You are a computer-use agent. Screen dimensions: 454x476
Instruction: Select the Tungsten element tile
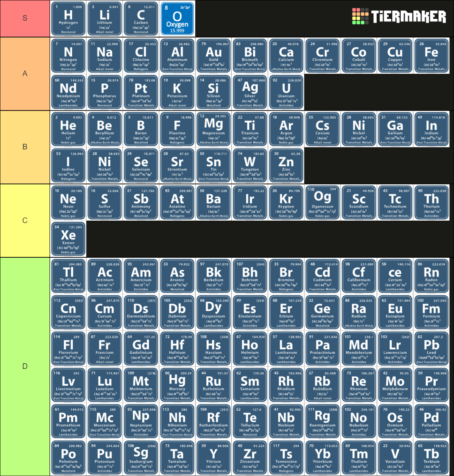[250, 166]
